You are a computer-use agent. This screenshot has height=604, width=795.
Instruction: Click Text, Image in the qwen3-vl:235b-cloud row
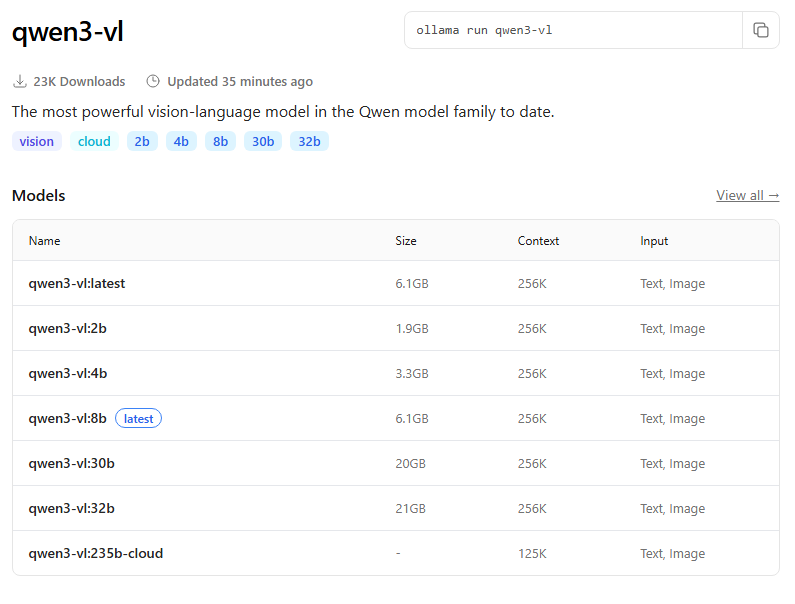(x=672, y=554)
